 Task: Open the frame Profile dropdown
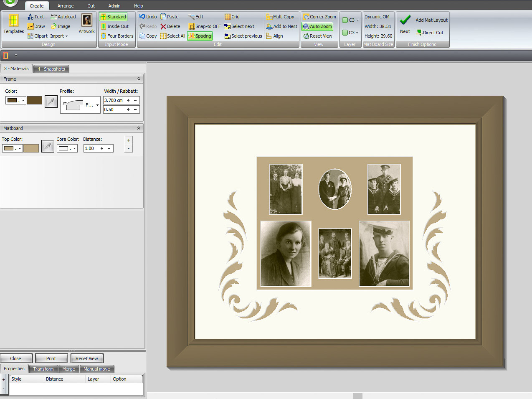click(x=97, y=105)
